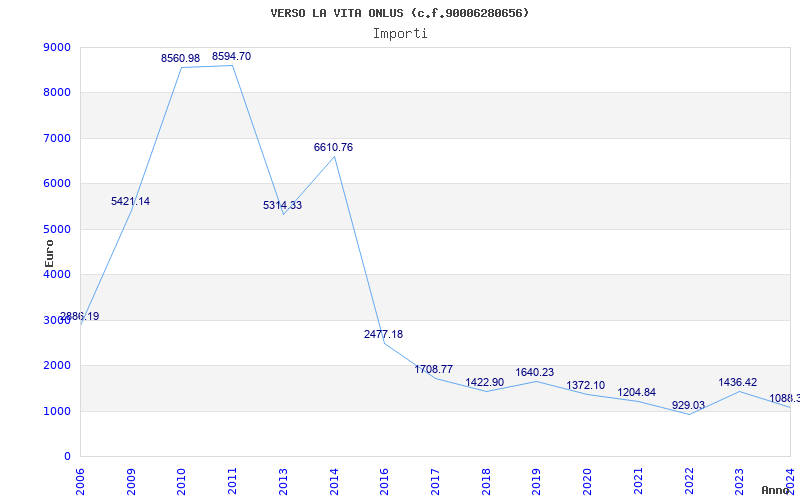Select data label 8594.70
The image size is (800, 500).
coord(232,57)
